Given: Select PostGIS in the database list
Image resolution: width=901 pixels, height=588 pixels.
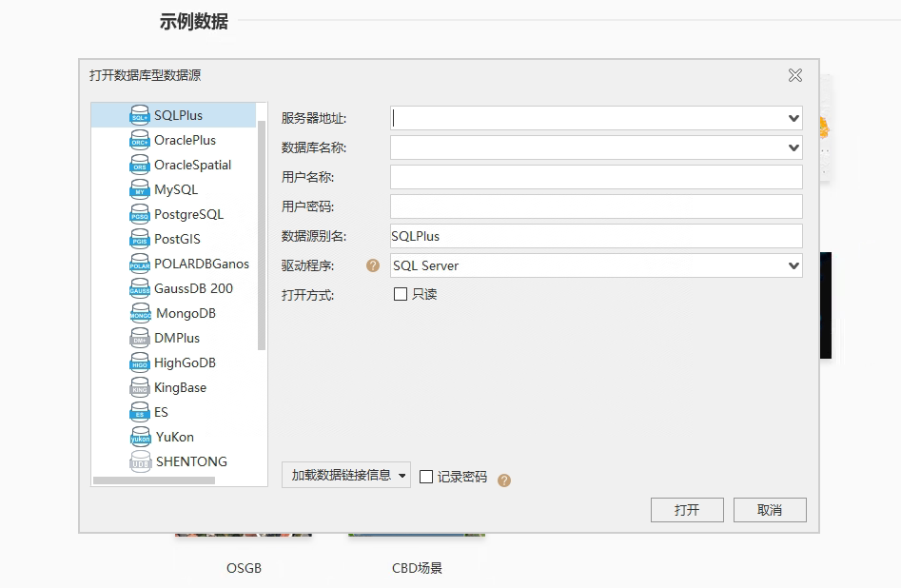Looking at the screenshot, I should tap(177, 239).
